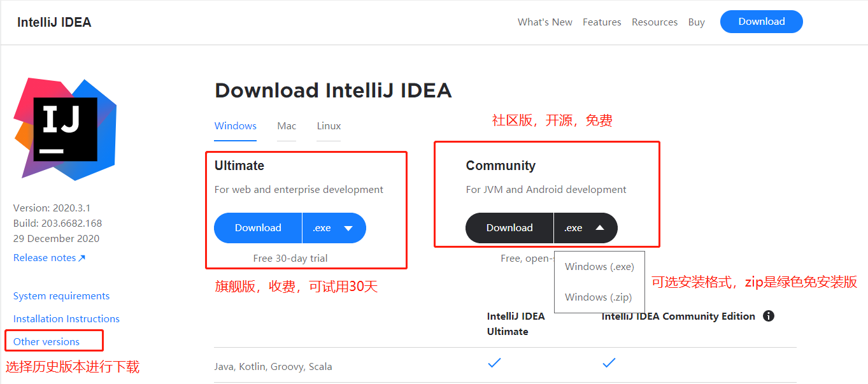The image size is (868, 384).
Task: Click the Java, Kotlin, Groovy, Scala row label
Action: 273,367
